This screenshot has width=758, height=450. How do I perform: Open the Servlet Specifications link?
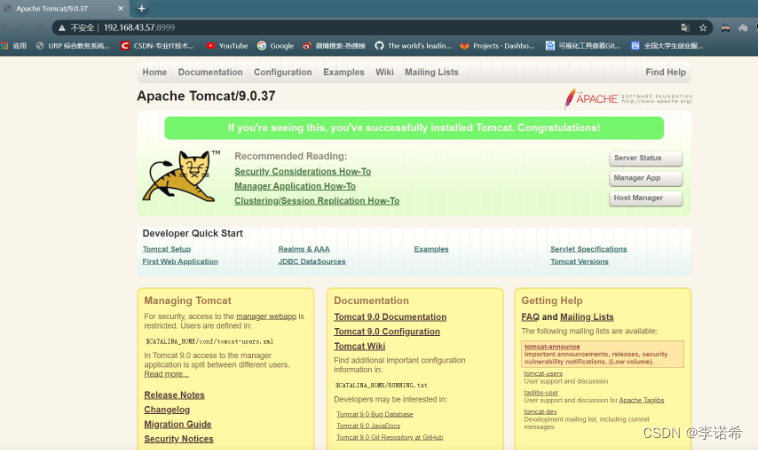point(588,249)
